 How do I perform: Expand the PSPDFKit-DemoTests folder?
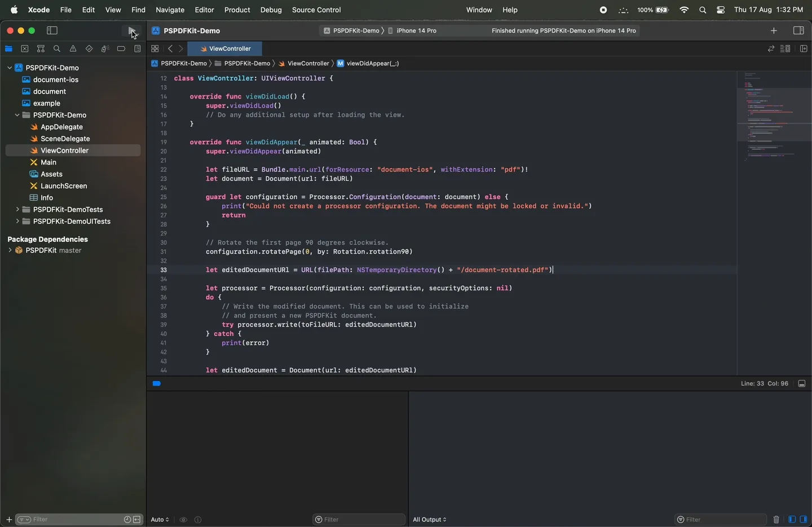tap(17, 209)
